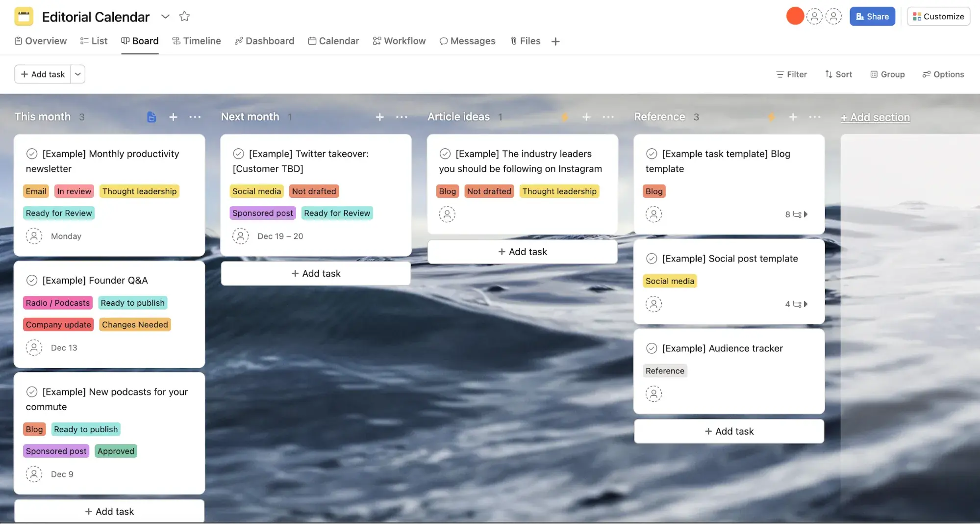Click the Email tag on newsletter card
The image size is (980, 524).
36,191
